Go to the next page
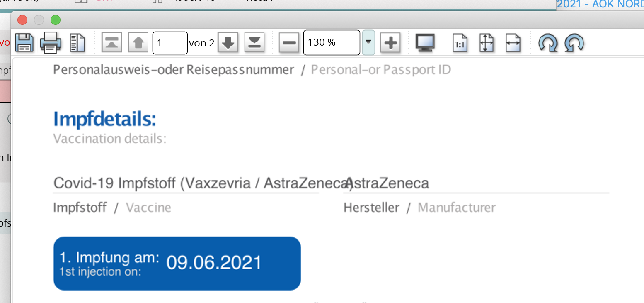The image size is (644, 303). pos(228,43)
